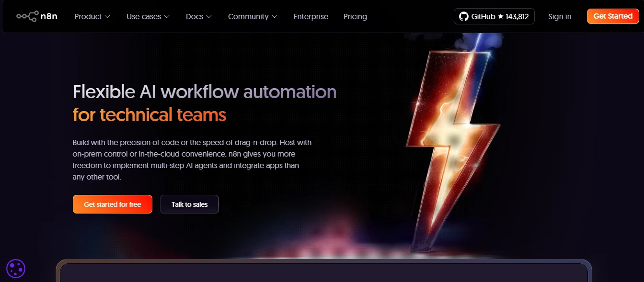Click the n8n wordmark text in the header
This screenshot has height=282, width=644.
point(49,16)
